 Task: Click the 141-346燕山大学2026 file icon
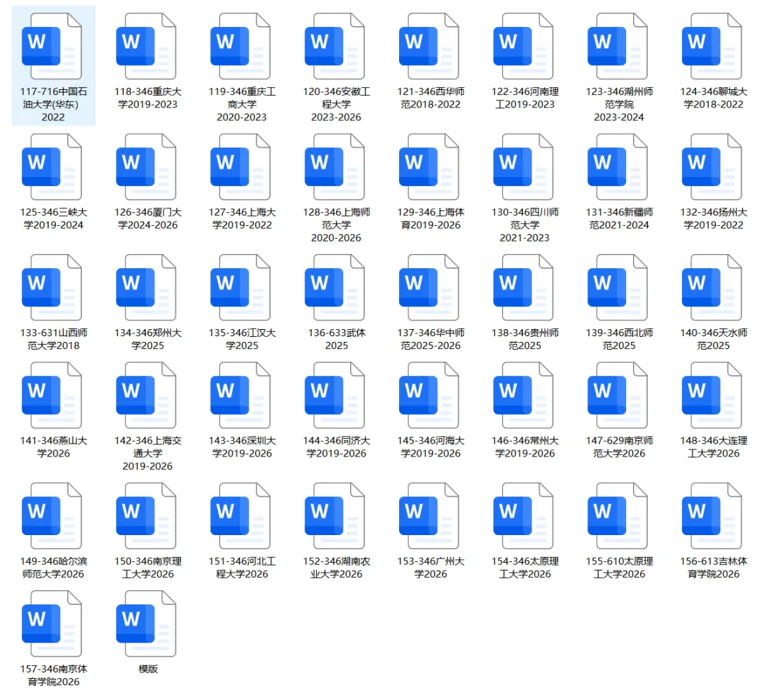click(52, 395)
